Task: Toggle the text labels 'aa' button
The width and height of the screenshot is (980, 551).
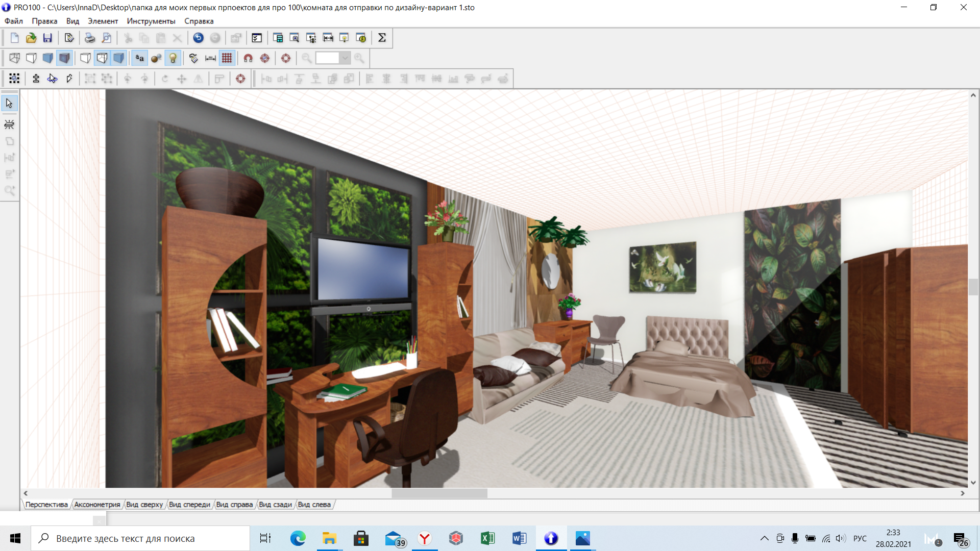Action: (x=139, y=58)
